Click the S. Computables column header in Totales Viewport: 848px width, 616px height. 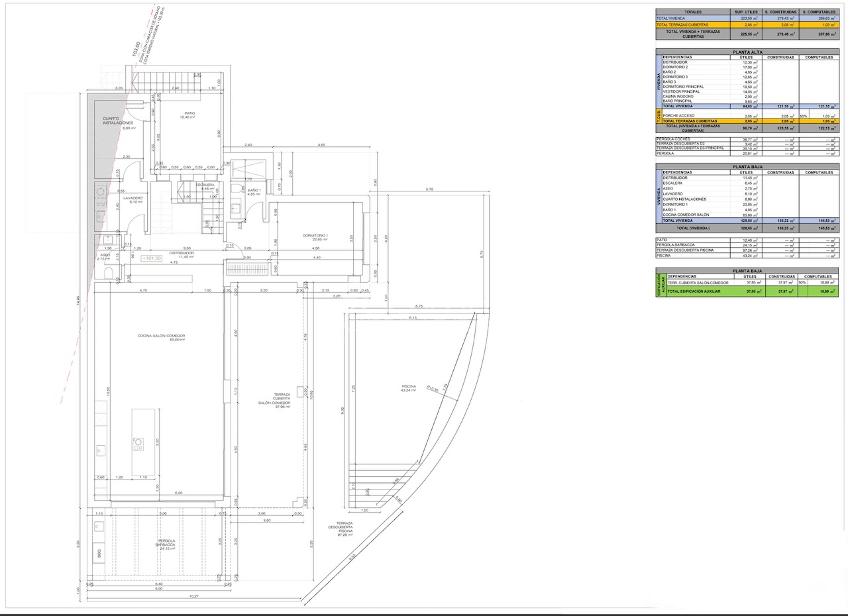[820, 12]
